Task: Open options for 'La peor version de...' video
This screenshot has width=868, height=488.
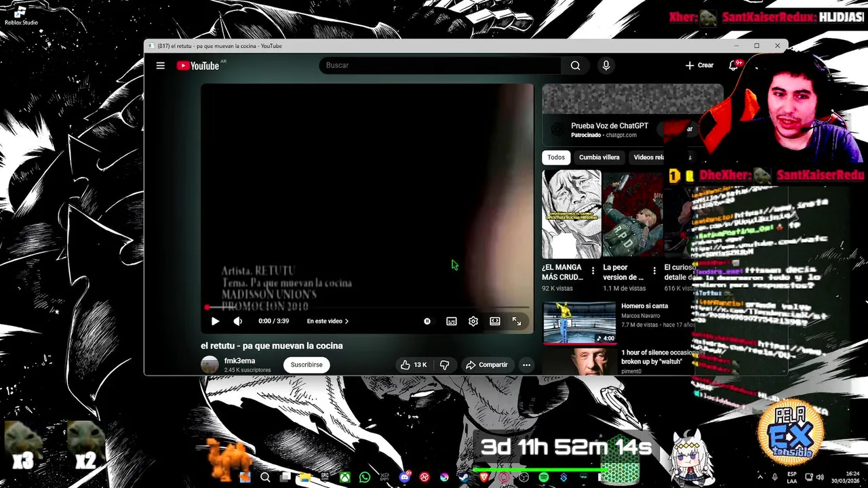Action: tap(654, 270)
